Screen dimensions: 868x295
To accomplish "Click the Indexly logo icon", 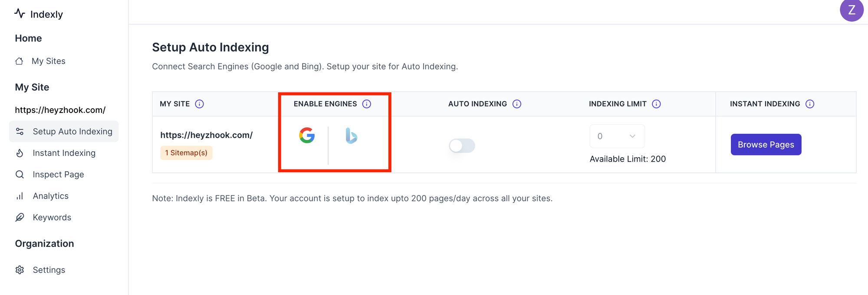I will click(x=20, y=13).
